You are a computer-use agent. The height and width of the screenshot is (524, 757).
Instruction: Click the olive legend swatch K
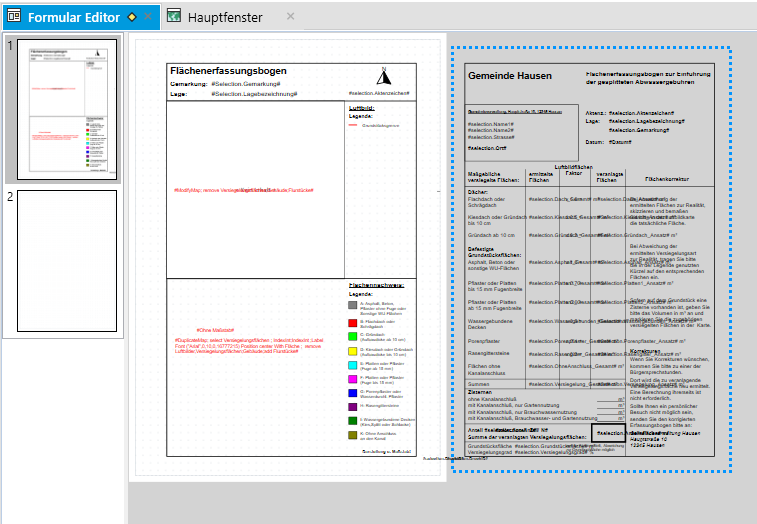click(x=352, y=435)
